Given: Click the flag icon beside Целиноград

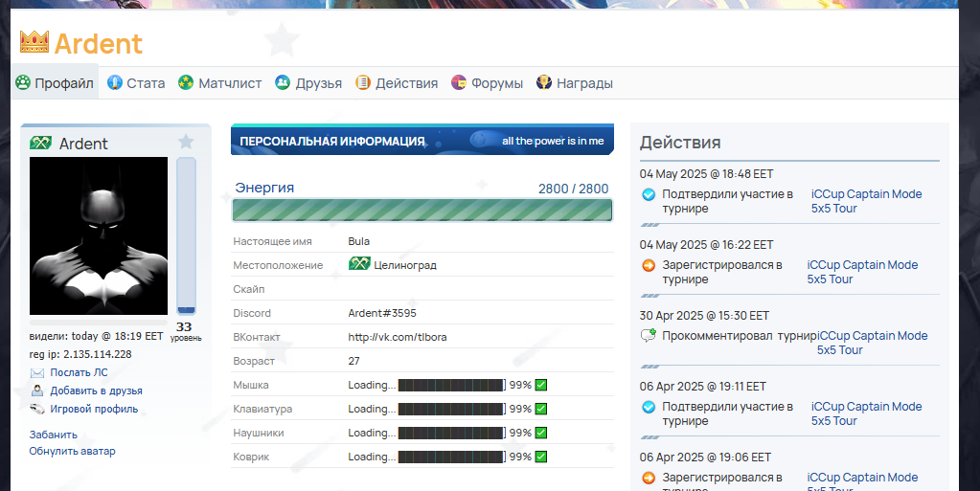Looking at the screenshot, I should tap(359, 264).
